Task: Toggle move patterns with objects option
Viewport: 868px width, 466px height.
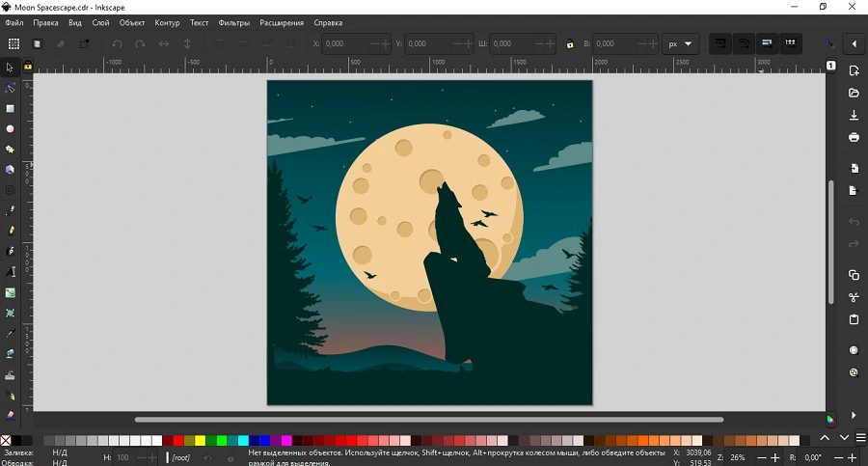Action: point(791,43)
